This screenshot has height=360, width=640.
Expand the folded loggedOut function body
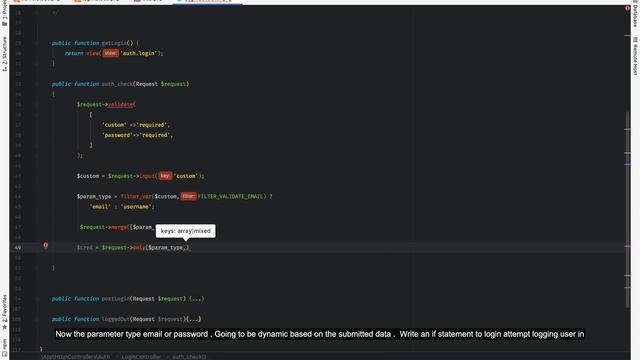(x=193, y=319)
